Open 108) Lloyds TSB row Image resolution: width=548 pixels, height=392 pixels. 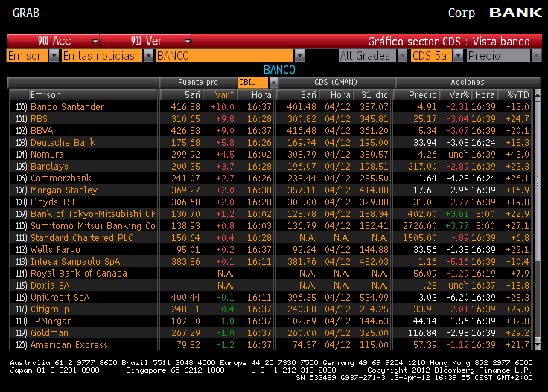[x=270, y=202]
